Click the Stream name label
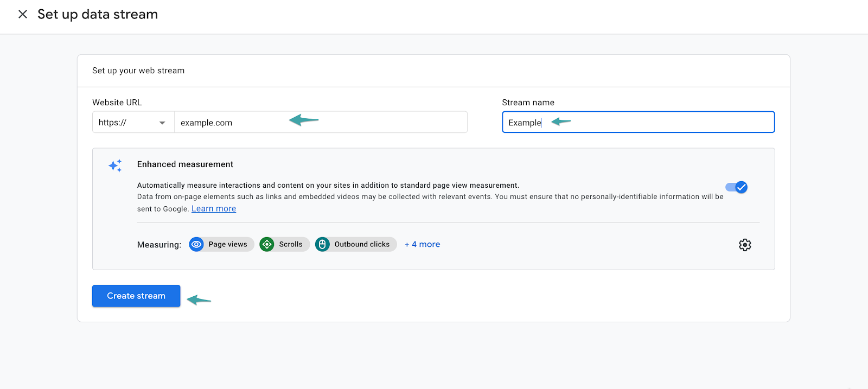Screen dimensions: 868x389 (528, 103)
